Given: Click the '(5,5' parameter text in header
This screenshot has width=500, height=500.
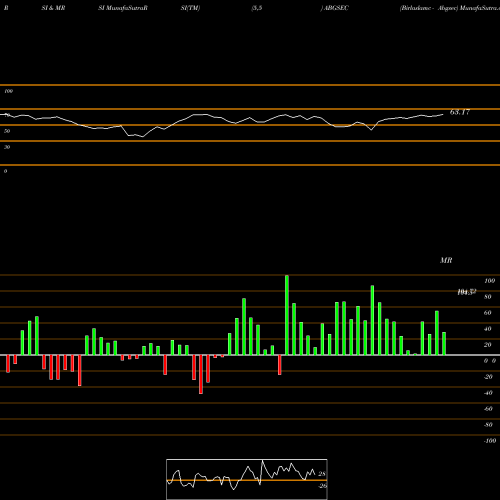Looking at the screenshot, I should [257, 8].
